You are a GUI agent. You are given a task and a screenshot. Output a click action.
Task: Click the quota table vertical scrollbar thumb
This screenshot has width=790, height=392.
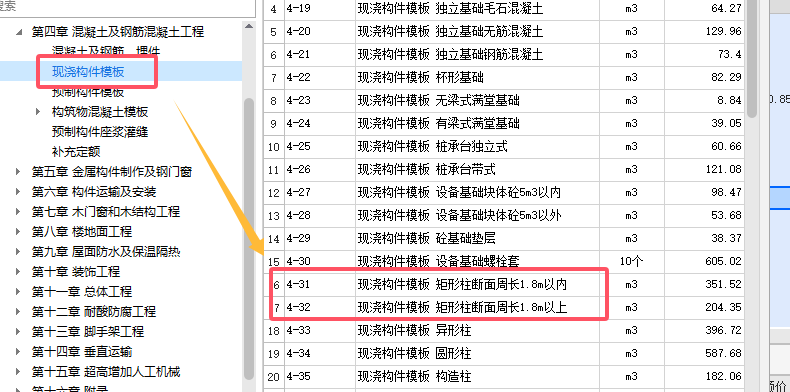(x=752, y=58)
